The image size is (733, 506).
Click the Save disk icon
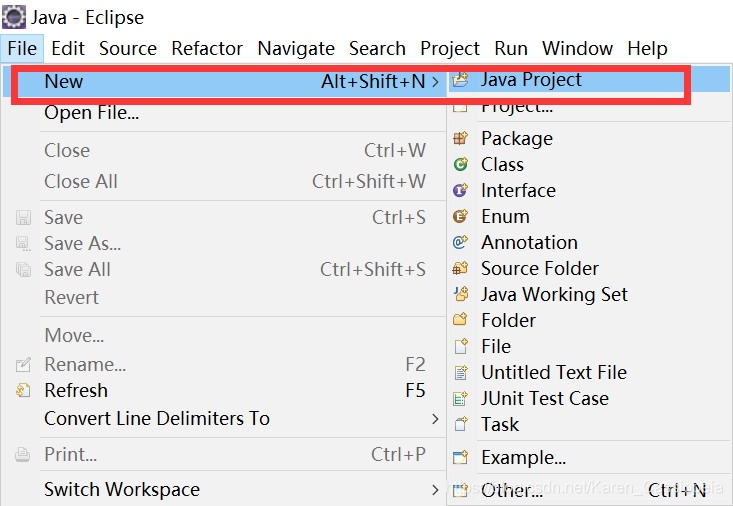tap(23, 217)
